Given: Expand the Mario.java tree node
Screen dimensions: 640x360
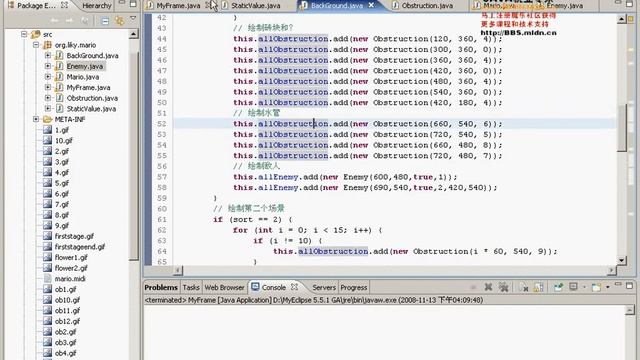Looking at the screenshot, I should (x=48, y=77).
